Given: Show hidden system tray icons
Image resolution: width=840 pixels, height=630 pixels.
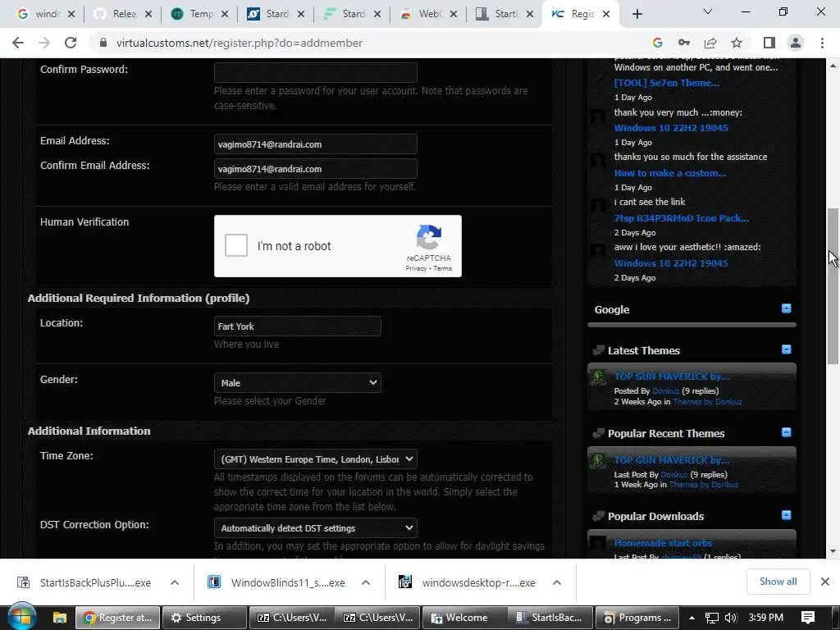Looking at the screenshot, I should point(692,618).
